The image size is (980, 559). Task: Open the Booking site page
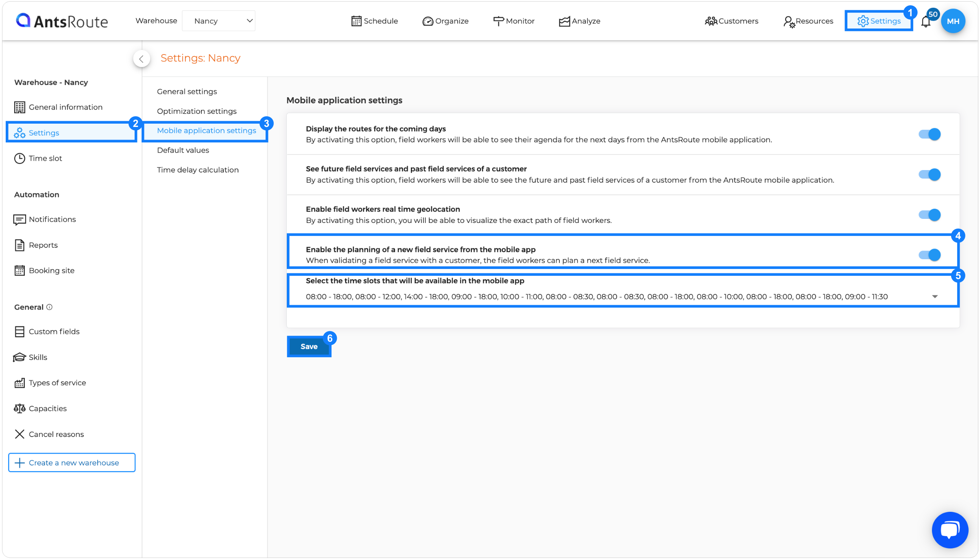point(52,271)
